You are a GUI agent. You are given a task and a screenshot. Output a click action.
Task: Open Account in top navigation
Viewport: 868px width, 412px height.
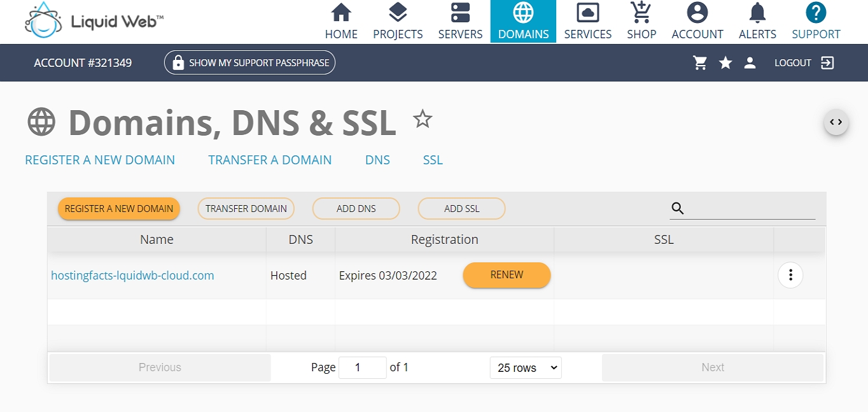[697, 22]
